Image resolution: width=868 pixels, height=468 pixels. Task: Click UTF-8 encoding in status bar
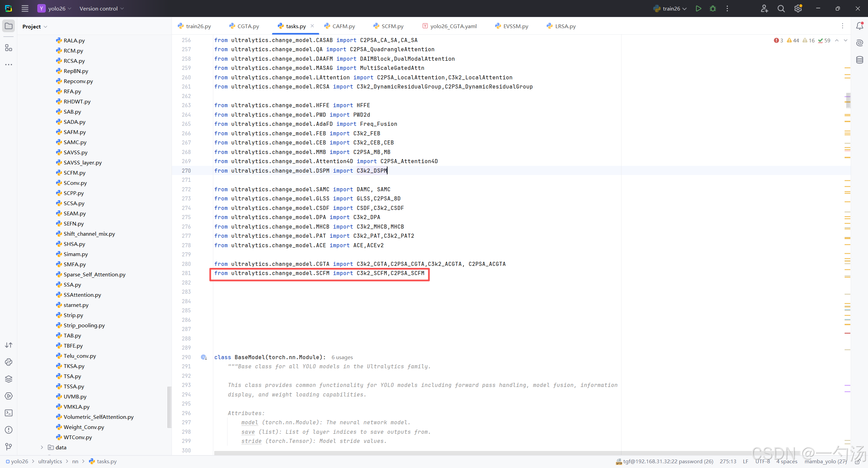click(x=762, y=461)
